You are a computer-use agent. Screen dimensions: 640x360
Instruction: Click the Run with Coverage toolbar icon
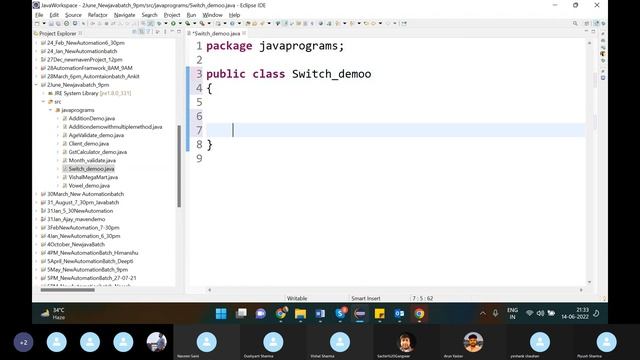pyautogui.click(x=187, y=23)
